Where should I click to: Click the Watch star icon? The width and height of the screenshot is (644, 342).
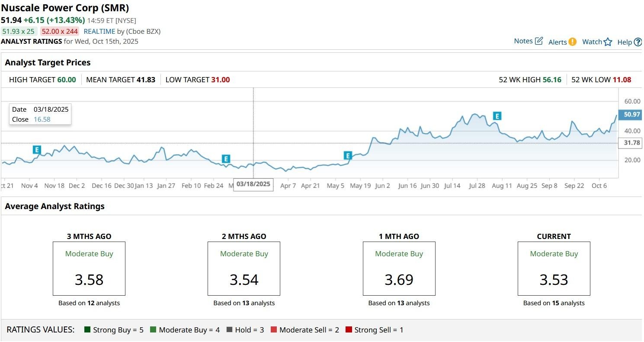[608, 42]
